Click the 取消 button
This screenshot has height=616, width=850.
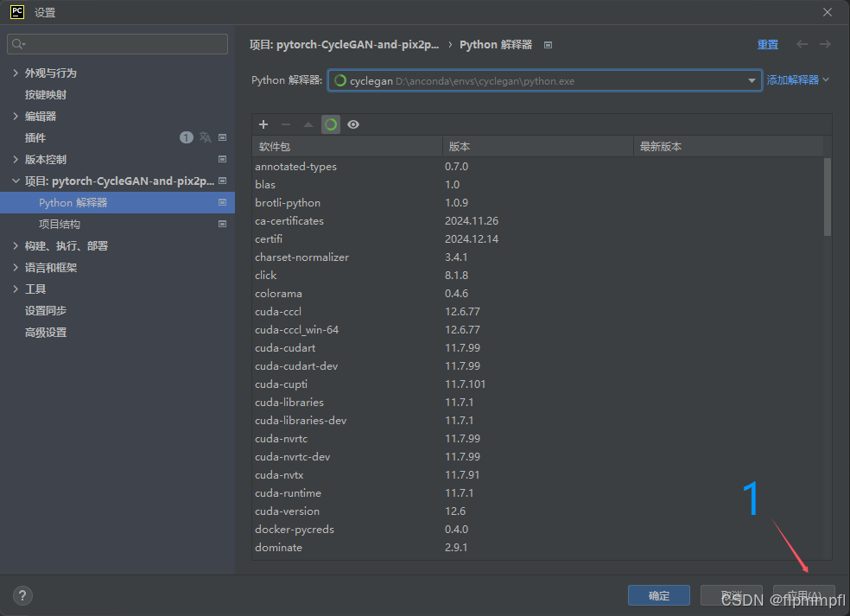click(732, 595)
